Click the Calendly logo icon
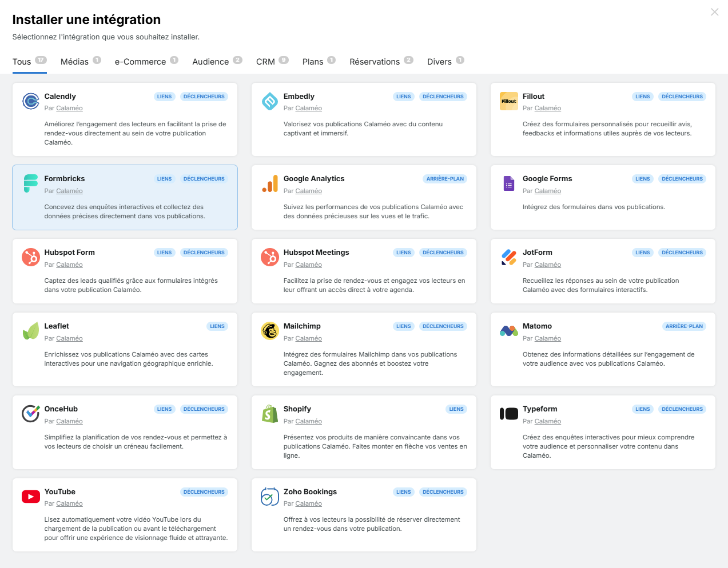Screen dimensions: 728x568 (x=31, y=101)
